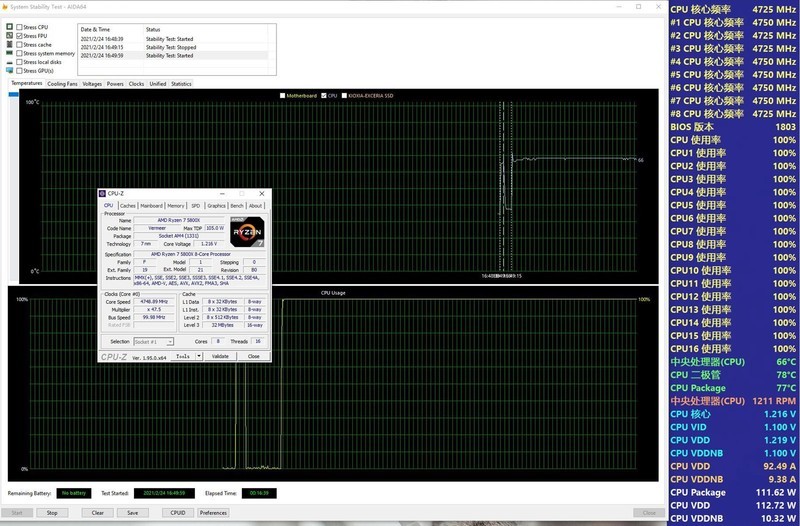Screen dimensions: 800x526
Task: Expand the Socket #1 selection dropdown
Action: pyautogui.click(x=169, y=342)
